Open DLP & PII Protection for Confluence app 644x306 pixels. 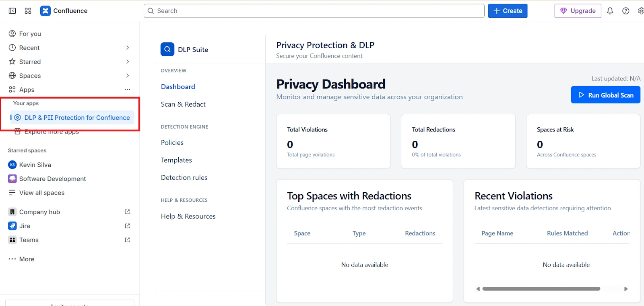pos(72,117)
